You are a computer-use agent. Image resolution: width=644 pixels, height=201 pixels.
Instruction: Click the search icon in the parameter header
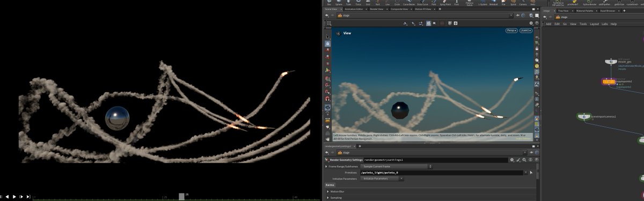pyautogui.click(x=524, y=160)
